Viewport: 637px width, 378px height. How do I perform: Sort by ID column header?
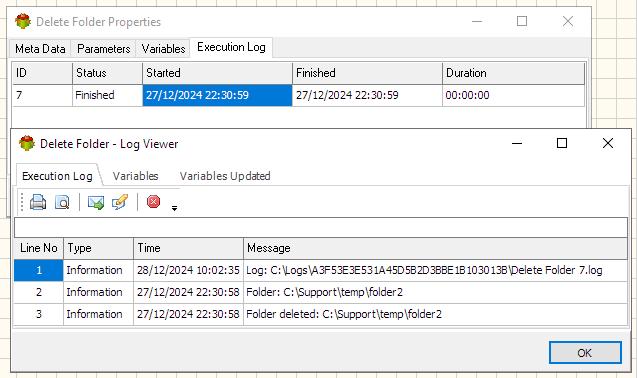42,73
